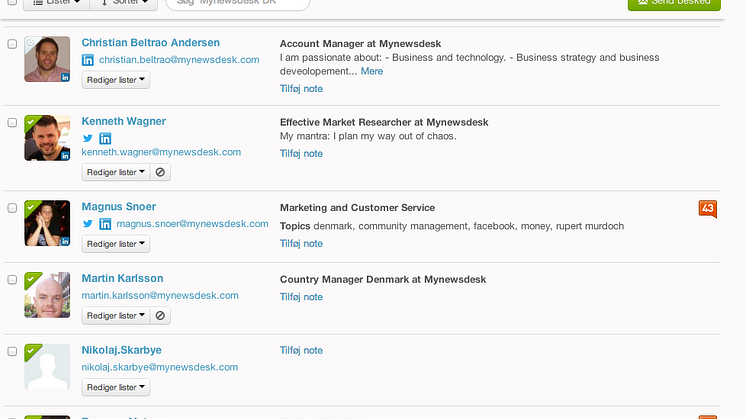Email christian.beltrao@mynewsdesk.com link

(x=179, y=60)
